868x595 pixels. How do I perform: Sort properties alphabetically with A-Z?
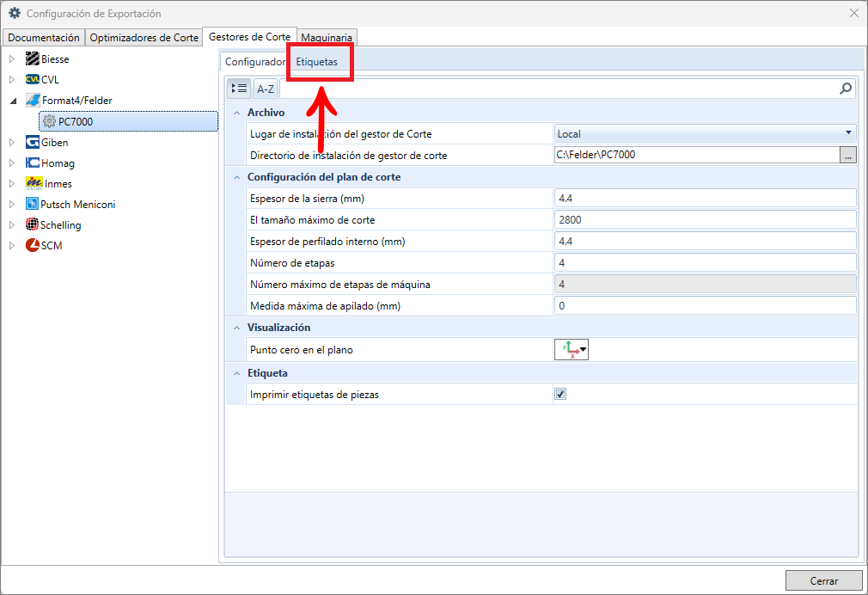pyautogui.click(x=266, y=89)
